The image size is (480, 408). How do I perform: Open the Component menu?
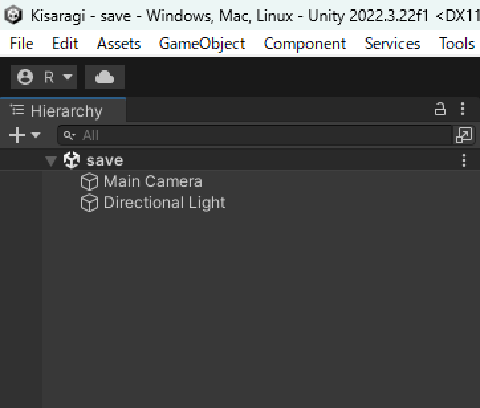coord(305,44)
